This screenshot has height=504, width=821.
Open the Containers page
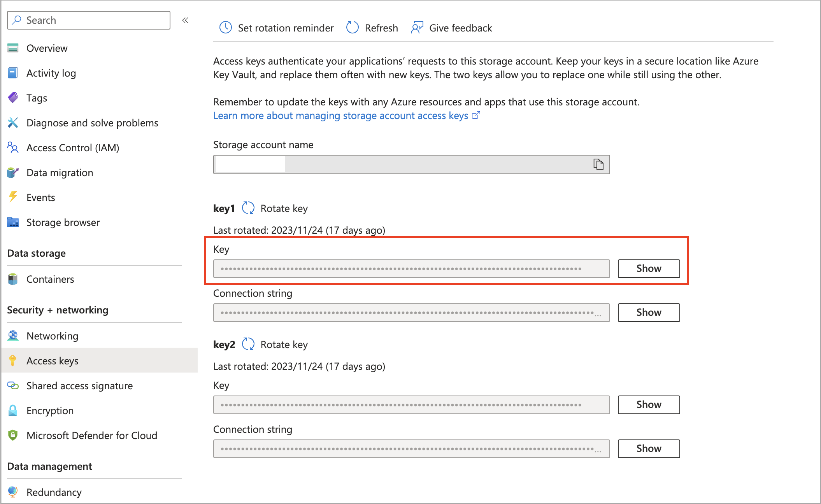tap(50, 279)
